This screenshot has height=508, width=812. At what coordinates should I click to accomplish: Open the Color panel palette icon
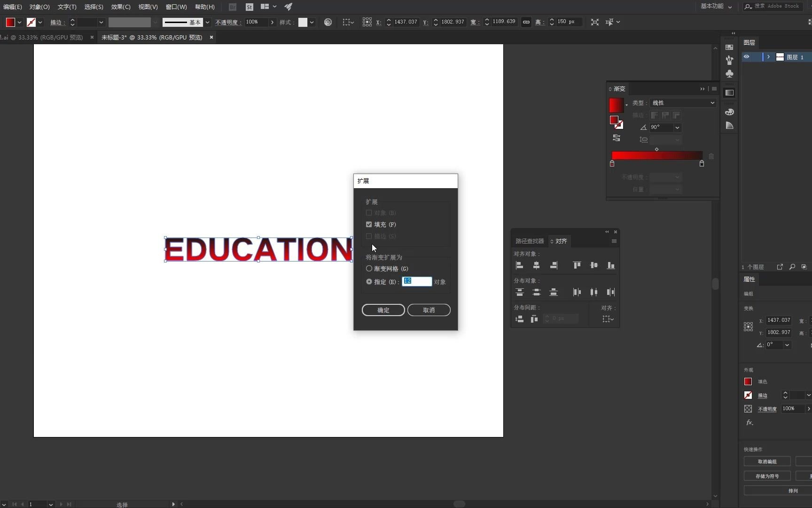click(729, 112)
